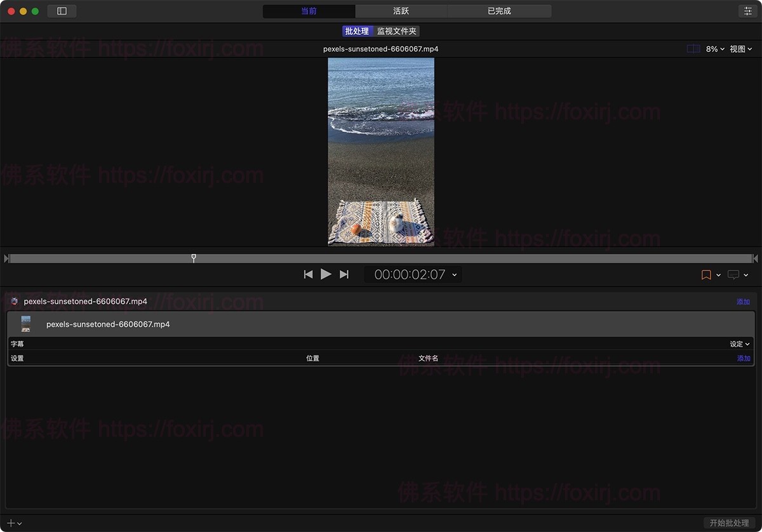The width and height of the screenshot is (762, 532).
Task: Skip to next marker button
Action: (344, 274)
